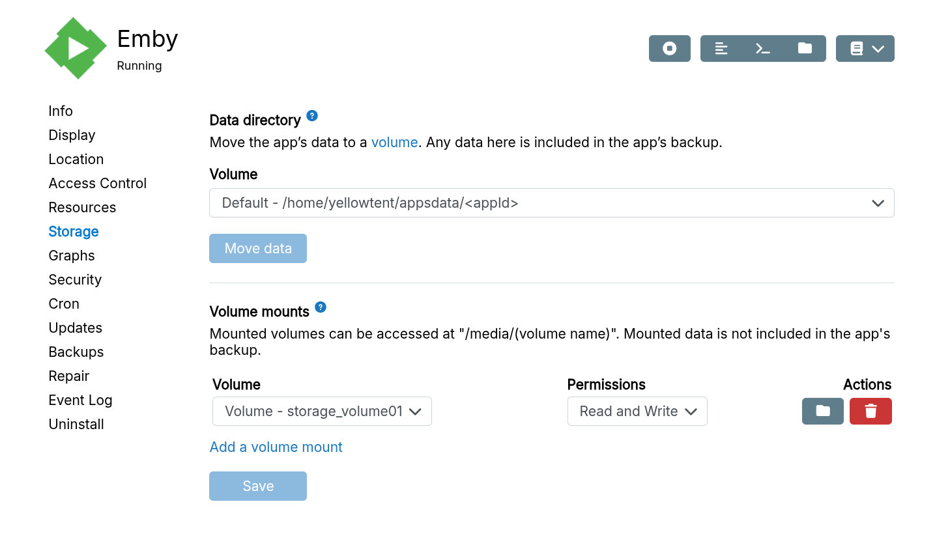Open the storage_volume01 volume dropdown

(322, 412)
